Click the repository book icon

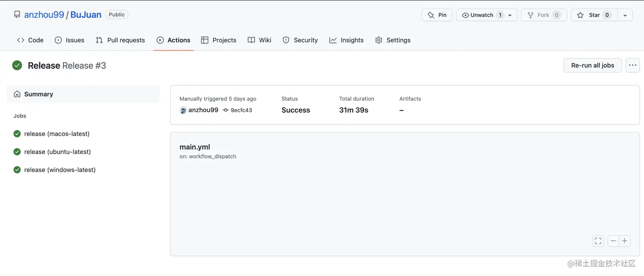point(17,14)
